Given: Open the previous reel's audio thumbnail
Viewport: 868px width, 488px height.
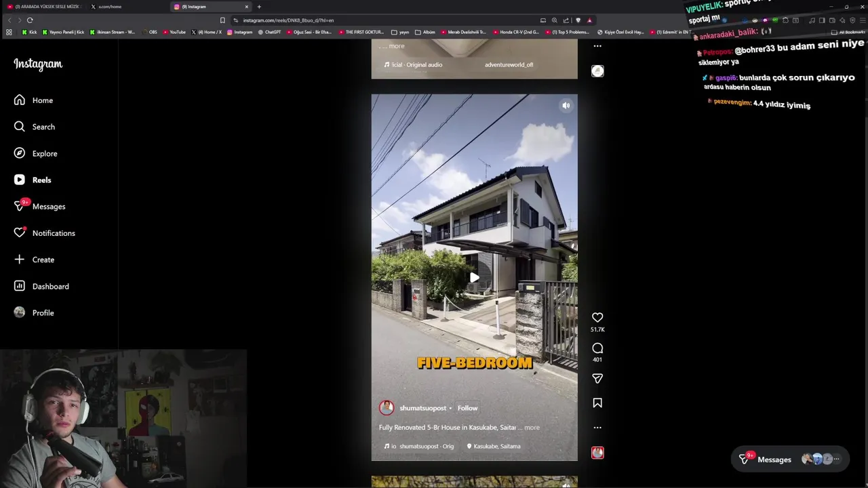Looking at the screenshot, I should [597, 71].
